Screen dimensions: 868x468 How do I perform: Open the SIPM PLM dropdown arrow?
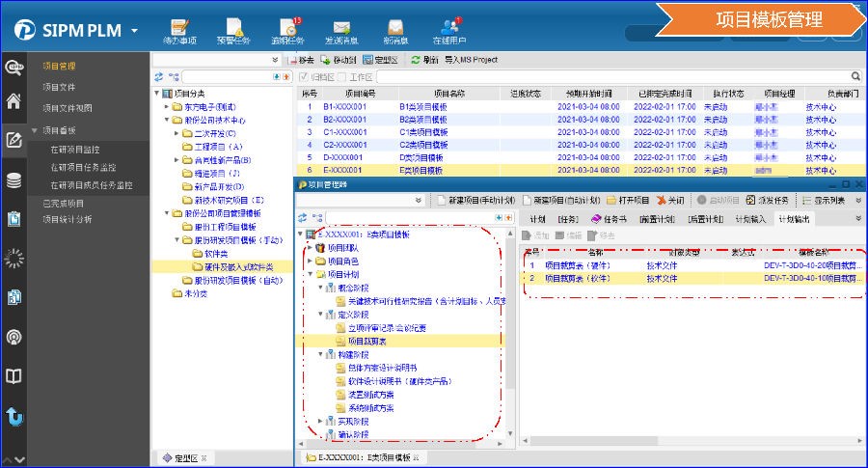pos(133,30)
